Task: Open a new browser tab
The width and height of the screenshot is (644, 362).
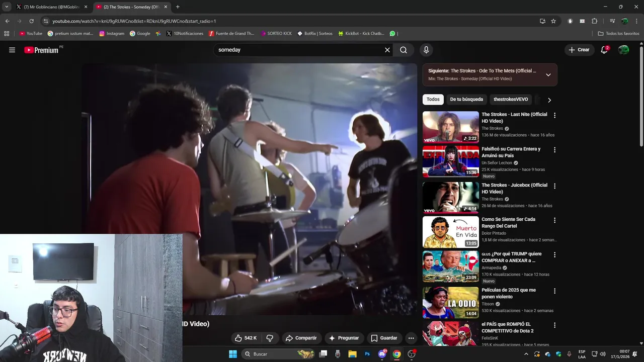Action: point(178,7)
